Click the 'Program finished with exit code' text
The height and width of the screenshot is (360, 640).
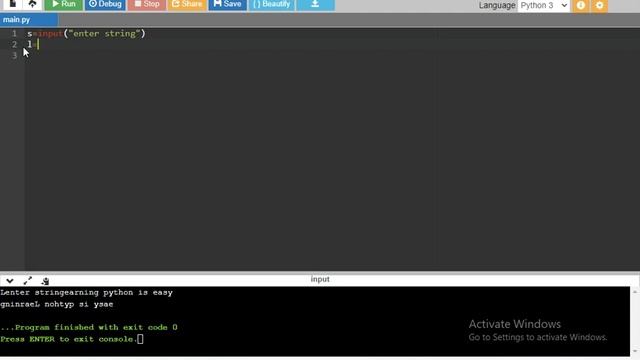89,327
